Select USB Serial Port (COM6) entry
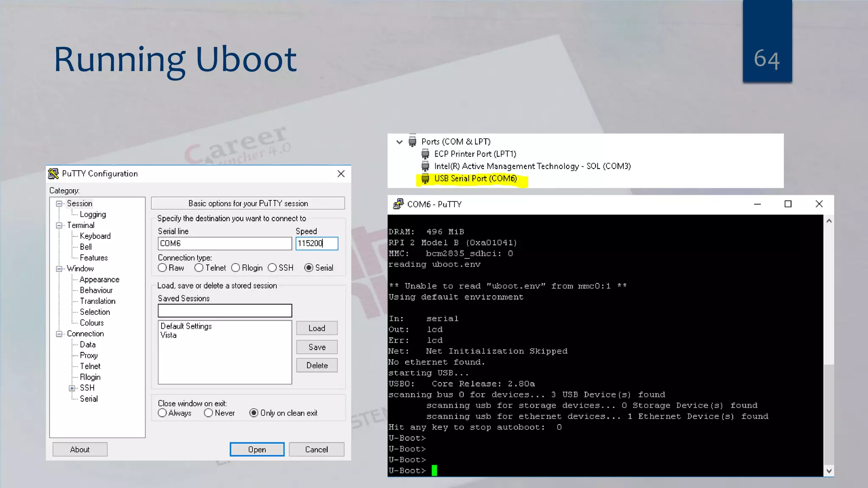Screen dimensions: 868x488 476,178
